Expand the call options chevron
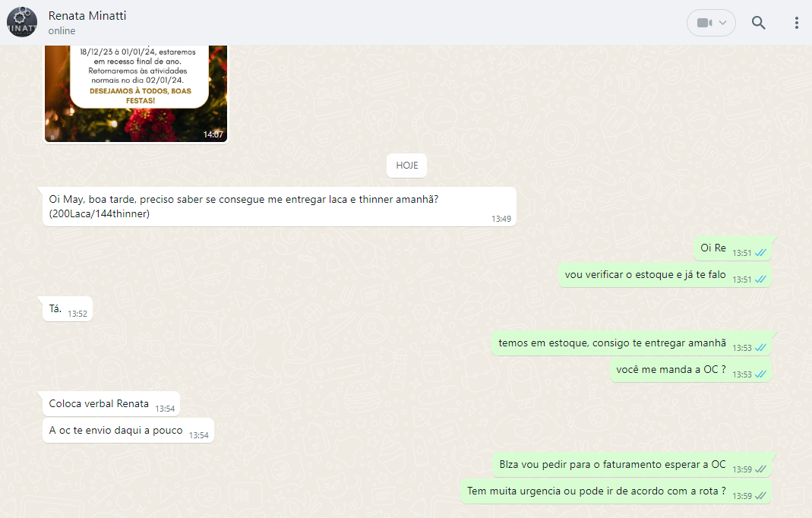Screen dimensions: 812x518 click(x=723, y=23)
